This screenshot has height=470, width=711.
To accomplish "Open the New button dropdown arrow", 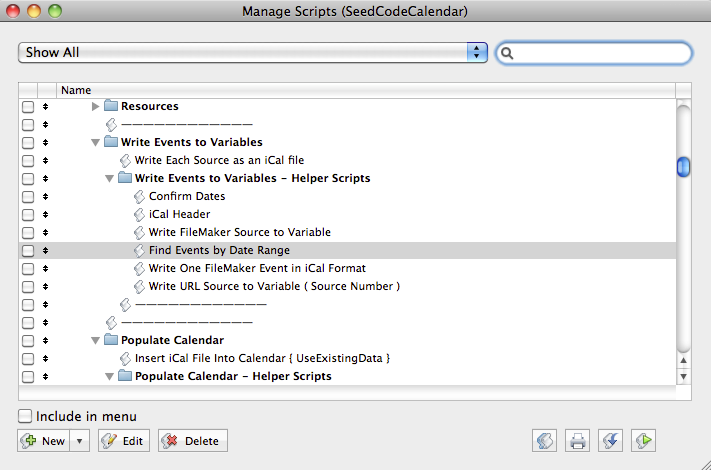I will coord(80,441).
